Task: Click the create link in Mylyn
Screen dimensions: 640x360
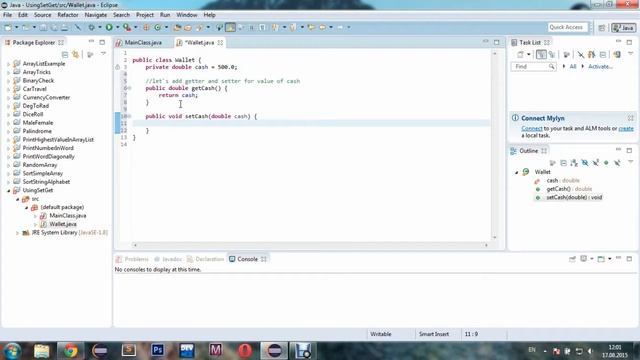Action: [x=626, y=128]
